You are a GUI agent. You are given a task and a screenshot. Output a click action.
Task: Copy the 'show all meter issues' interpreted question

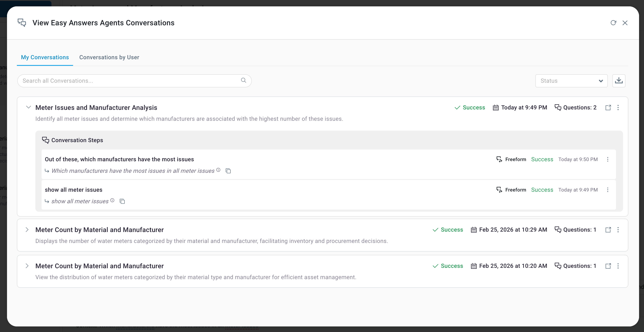(x=122, y=202)
